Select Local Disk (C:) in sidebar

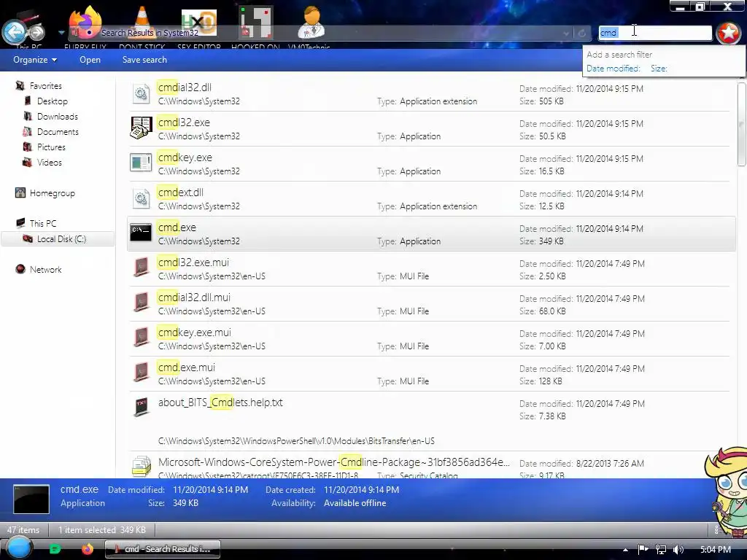61,239
